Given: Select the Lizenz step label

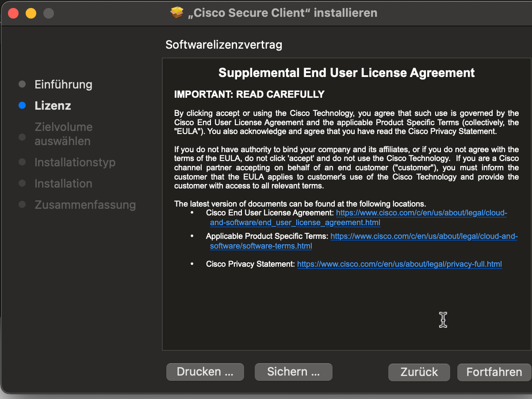Looking at the screenshot, I should [53, 106].
